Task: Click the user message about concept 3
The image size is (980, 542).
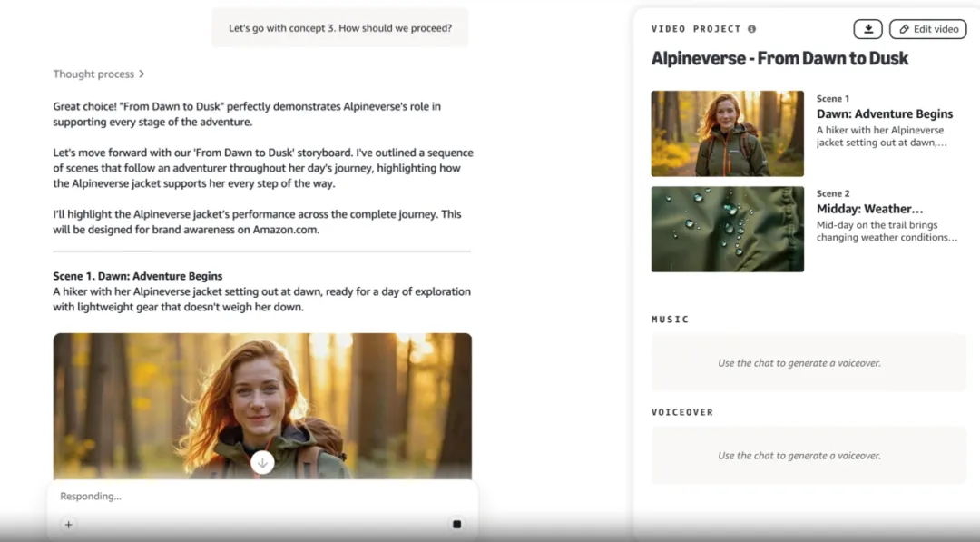Action: pos(340,28)
